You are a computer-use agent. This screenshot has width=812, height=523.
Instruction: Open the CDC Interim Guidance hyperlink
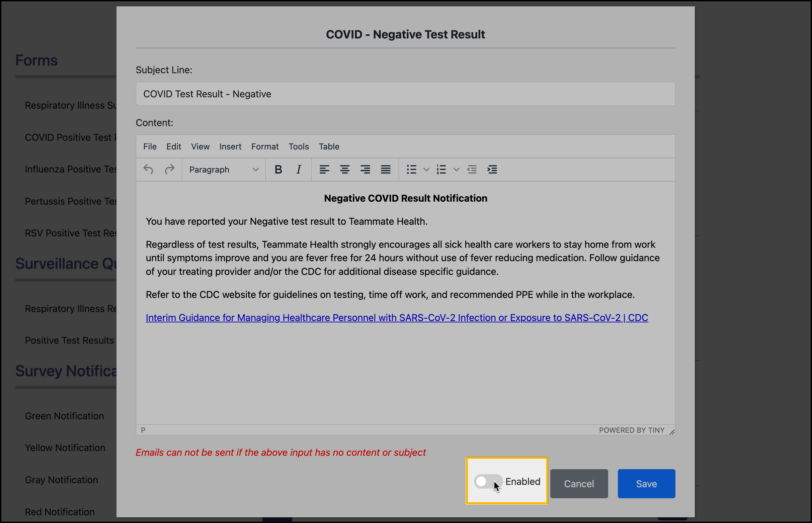pos(397,318)
